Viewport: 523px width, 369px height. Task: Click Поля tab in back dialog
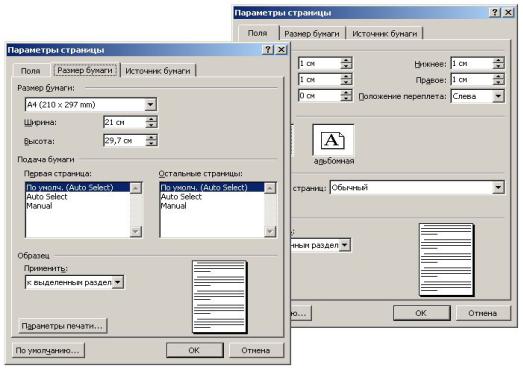[257, 33]
